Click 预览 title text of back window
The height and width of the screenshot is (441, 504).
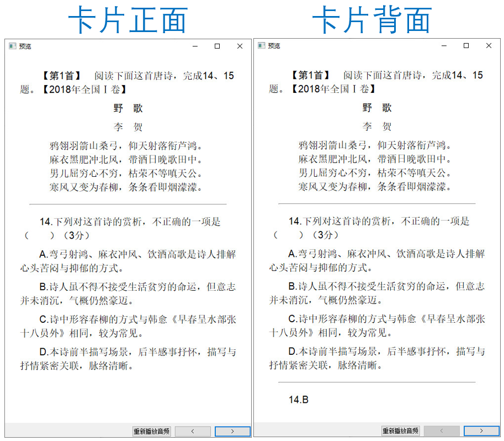(274, 46)
